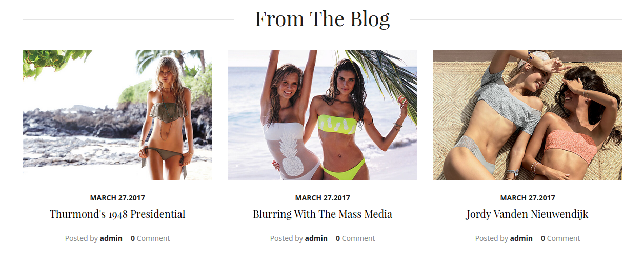
Task: Click the date above Jordy Vanden Nieuwendijk
Action: tap(528, 198)
